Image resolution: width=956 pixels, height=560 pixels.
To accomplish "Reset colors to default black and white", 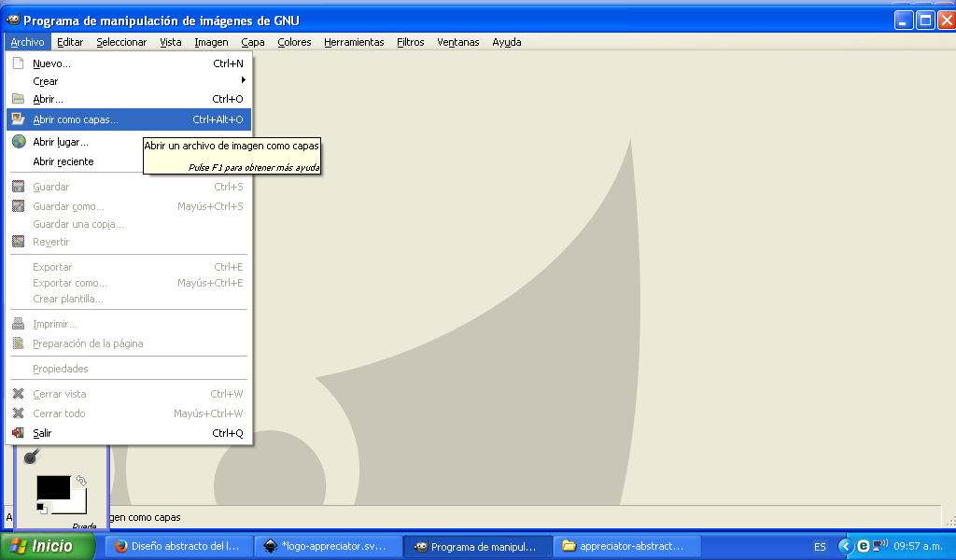I will pyautogui.click(x=41, y=509).
